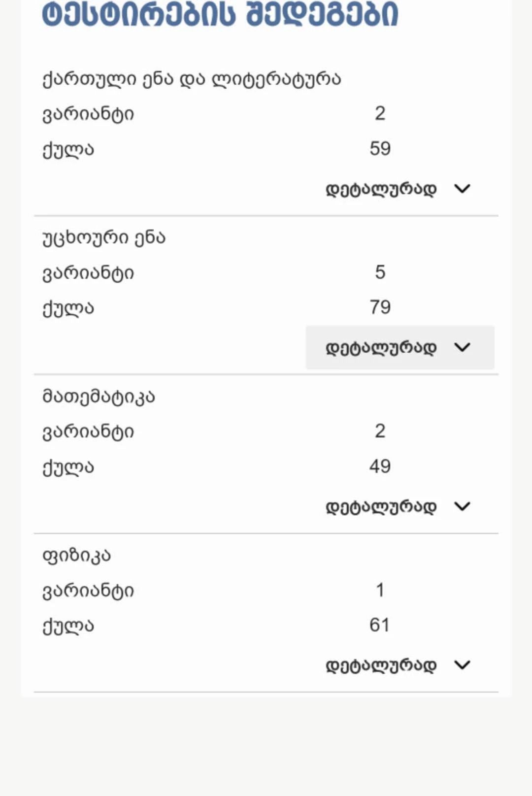The height and width of the screenshot is (796, 532).
Task: Select the უცხოური ენა subject title
Action: 104,237
